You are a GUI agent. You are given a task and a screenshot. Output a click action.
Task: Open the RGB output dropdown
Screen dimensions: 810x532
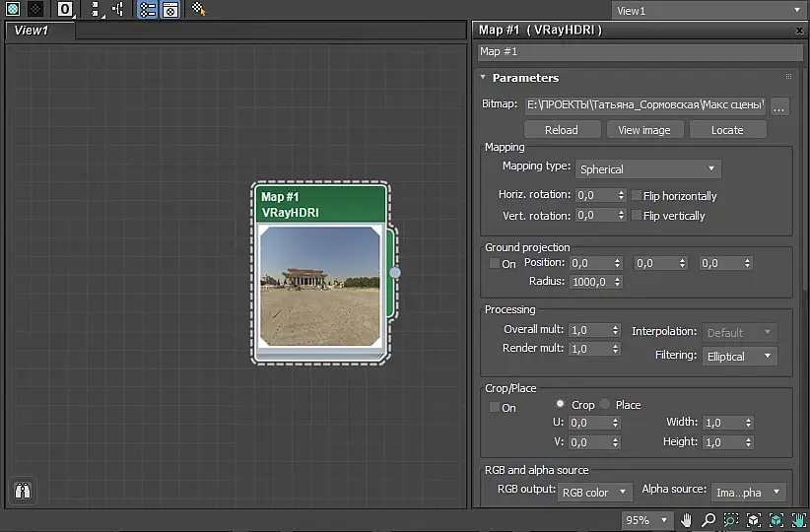pos(594,492)
